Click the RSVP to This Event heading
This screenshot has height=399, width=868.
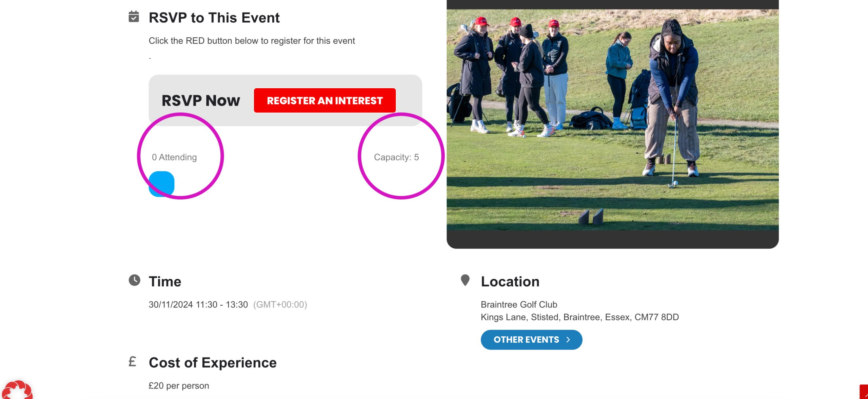[214, 18]
